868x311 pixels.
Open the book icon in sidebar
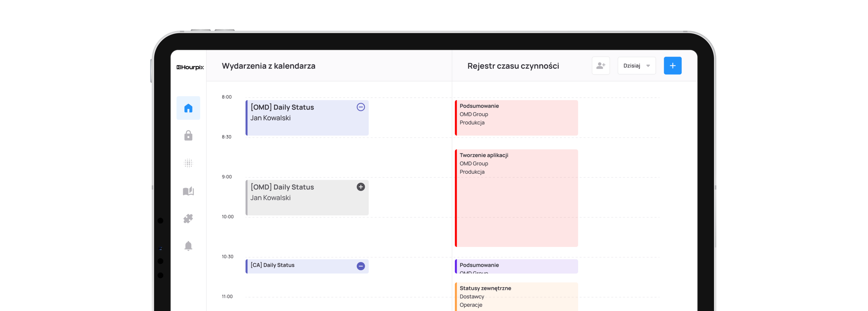coord(188,191)
